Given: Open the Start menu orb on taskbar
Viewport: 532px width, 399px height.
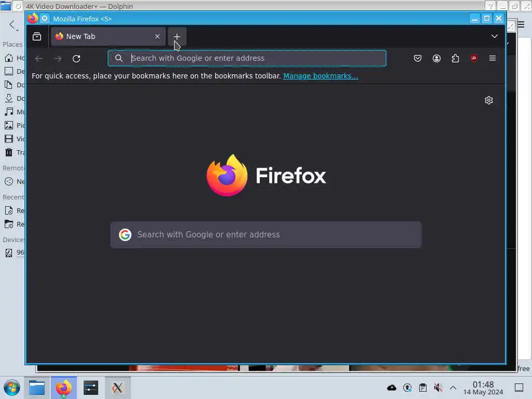Looking at the screenshot, I should (x=12, y=388).
